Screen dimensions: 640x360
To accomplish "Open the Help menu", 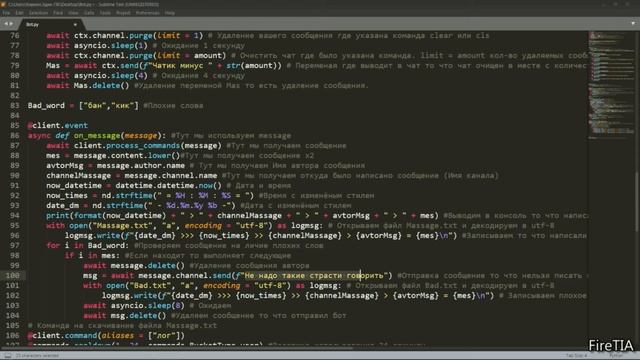I will tap(170, 13).
